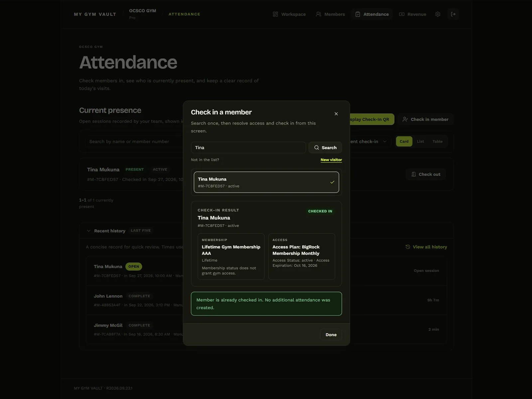Click the already checked in message banner
The height and width of the screenshot is (399, 532).
point(266,304)
